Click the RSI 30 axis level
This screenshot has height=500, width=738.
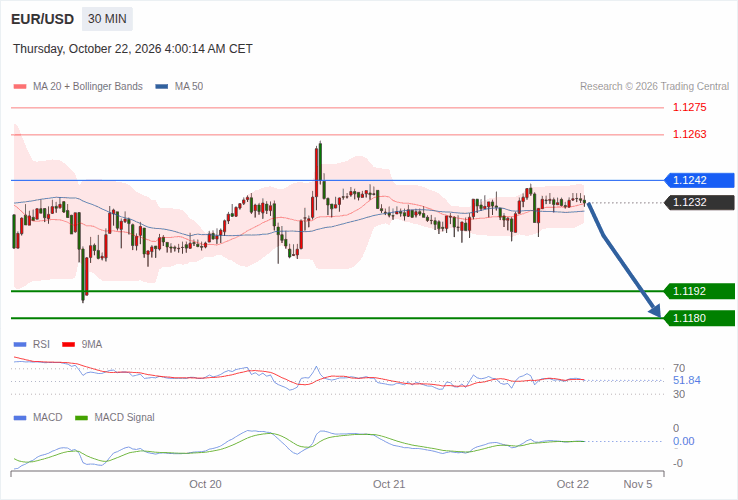click(x=679, y=395)
